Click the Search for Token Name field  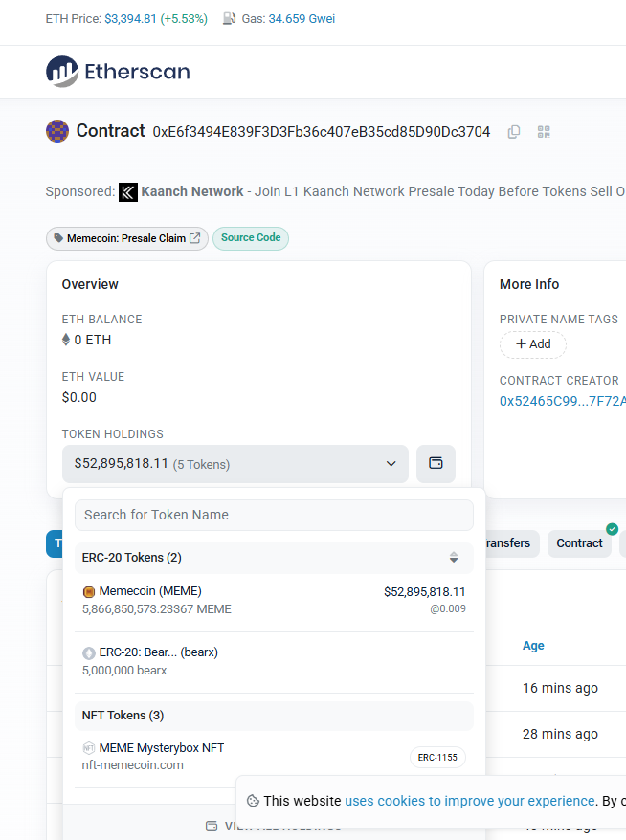click(x=274, y=515)
